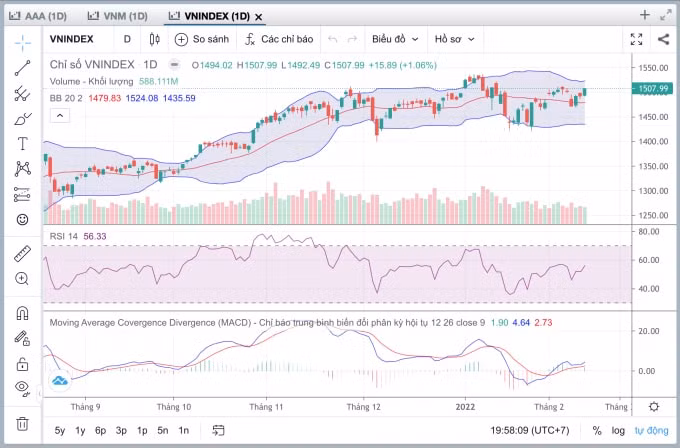Select the ruler measure tool

tap(23, 254)
